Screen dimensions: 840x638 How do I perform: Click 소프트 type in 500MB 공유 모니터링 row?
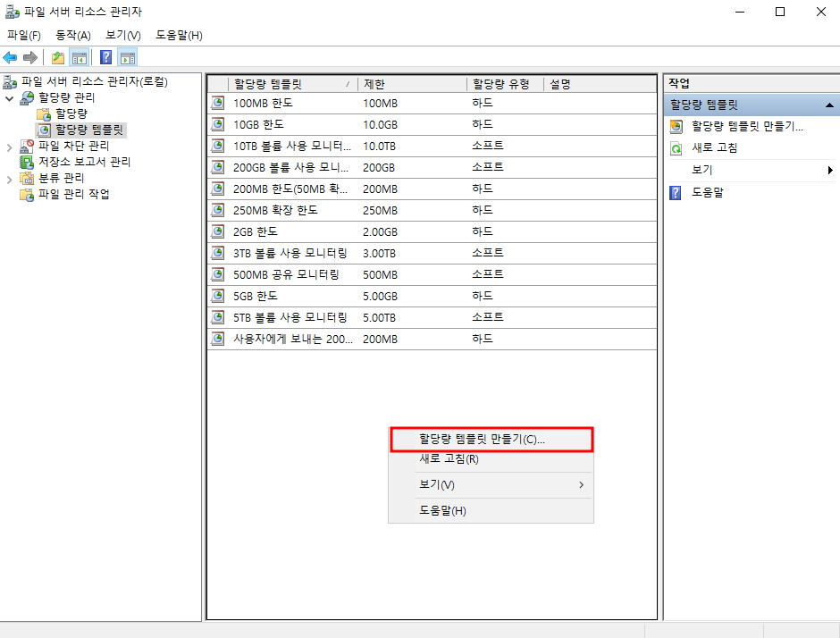click(x=488, y=274)
